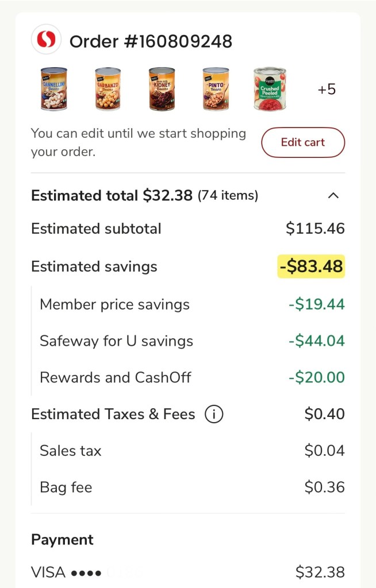Open the Garbanzo beans can thumbnail
The image size is (376, 588).
(108, 89)
